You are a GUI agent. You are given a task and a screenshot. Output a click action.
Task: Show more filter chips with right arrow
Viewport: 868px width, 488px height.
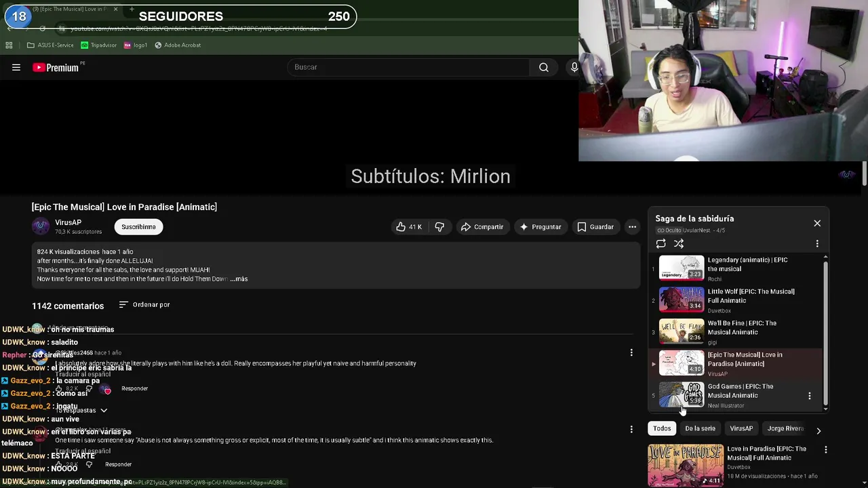click(x=818, y=430)
